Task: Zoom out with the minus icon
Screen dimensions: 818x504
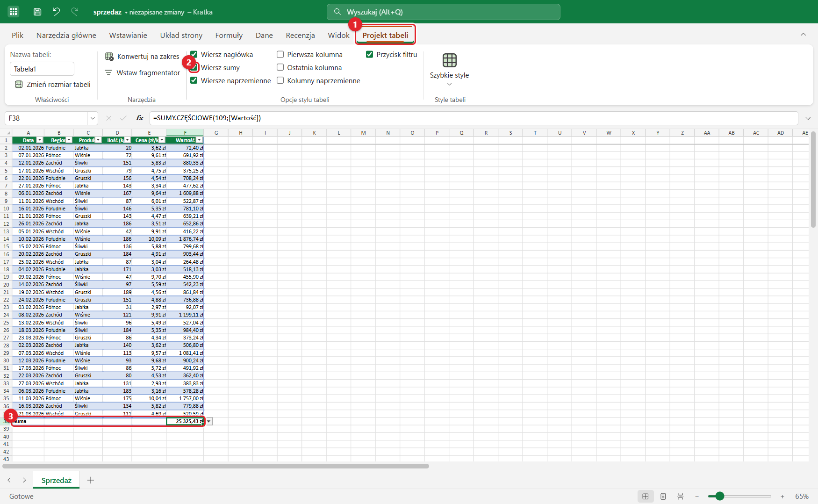Action: [x=697, y=497]
